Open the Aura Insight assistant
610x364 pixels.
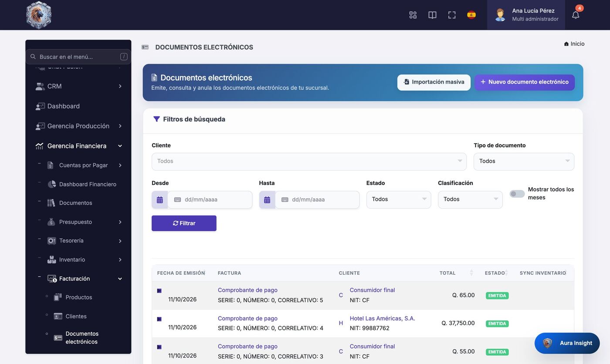(567, 343)
